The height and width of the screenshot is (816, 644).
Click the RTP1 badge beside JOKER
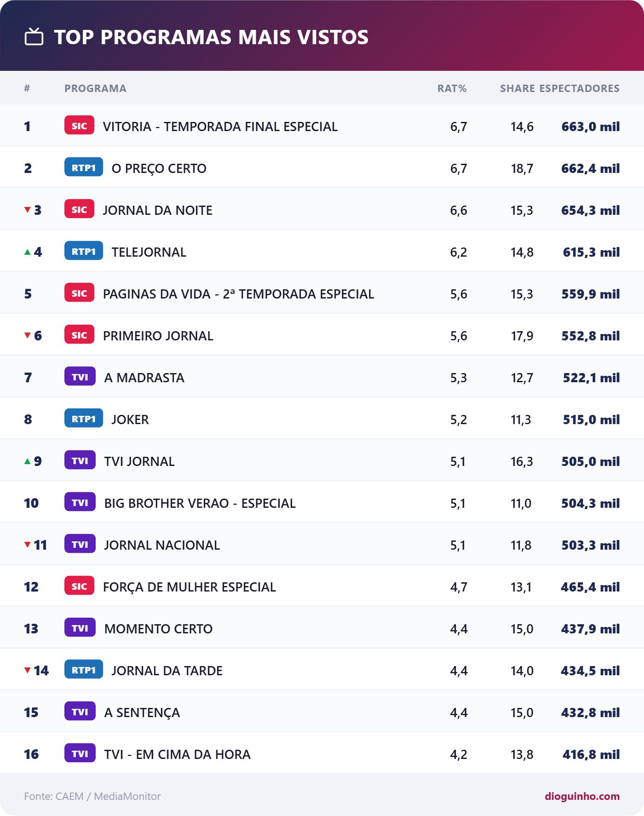coord(84,419)
